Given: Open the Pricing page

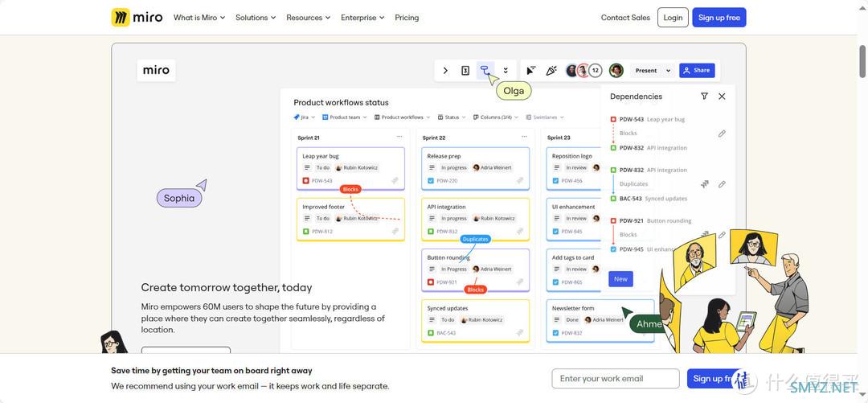Looking at the screenshot, I should coord(407,18).
